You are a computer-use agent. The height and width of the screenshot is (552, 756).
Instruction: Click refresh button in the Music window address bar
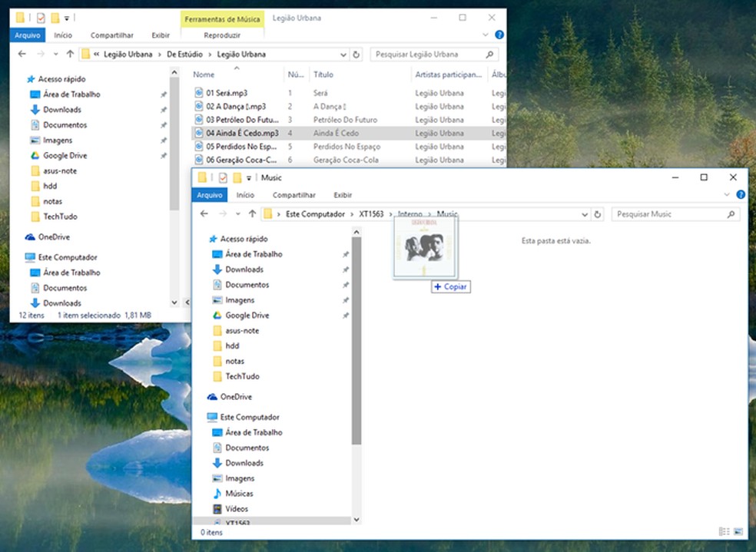pos(598,214)
